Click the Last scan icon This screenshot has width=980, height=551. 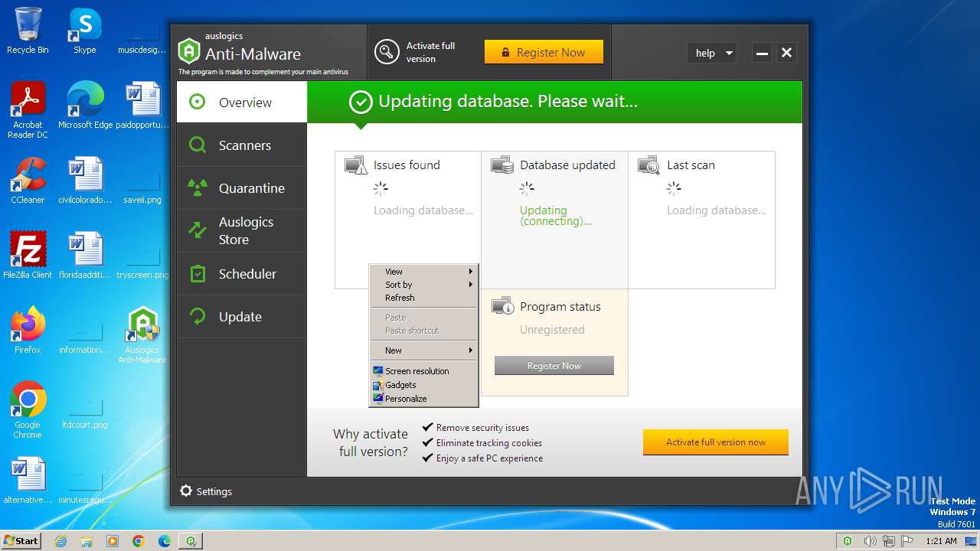click(649, 165)
